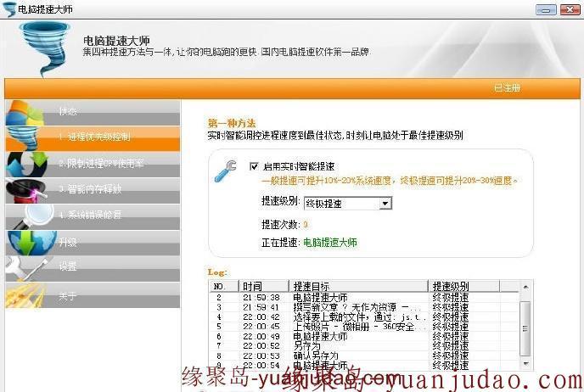Click the log list scrollbar up arrow
The image size is (584, 392).
click(x=525, y=286)
